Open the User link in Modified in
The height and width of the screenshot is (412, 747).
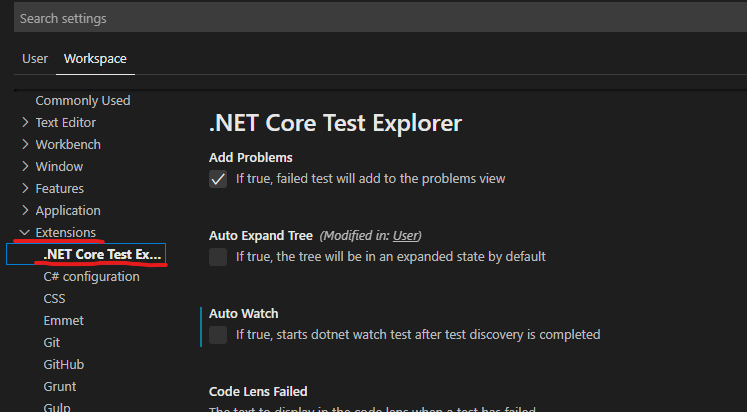click(406, 236)
